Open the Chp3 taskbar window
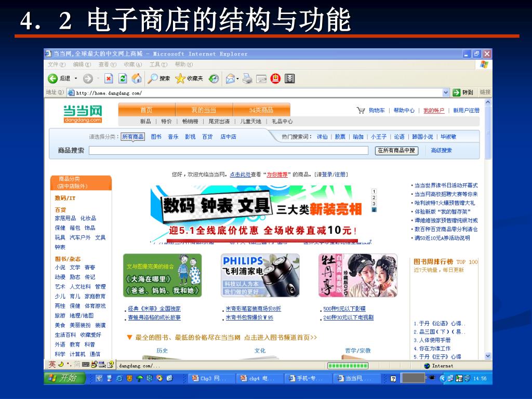The width and height of the screenshot is (532, 399). (x=211, y=378)
